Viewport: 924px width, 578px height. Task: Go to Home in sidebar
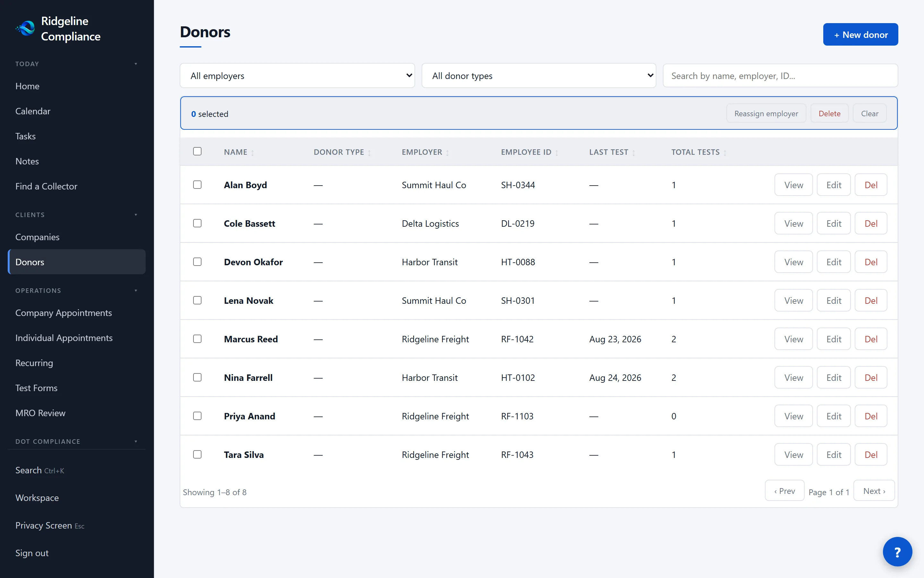tap(76, 86)
